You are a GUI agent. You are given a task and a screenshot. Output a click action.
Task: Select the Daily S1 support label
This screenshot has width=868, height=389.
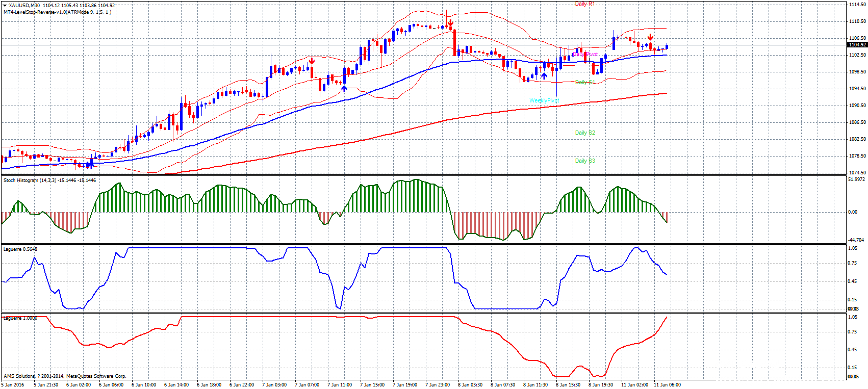[x=585, y=82]
